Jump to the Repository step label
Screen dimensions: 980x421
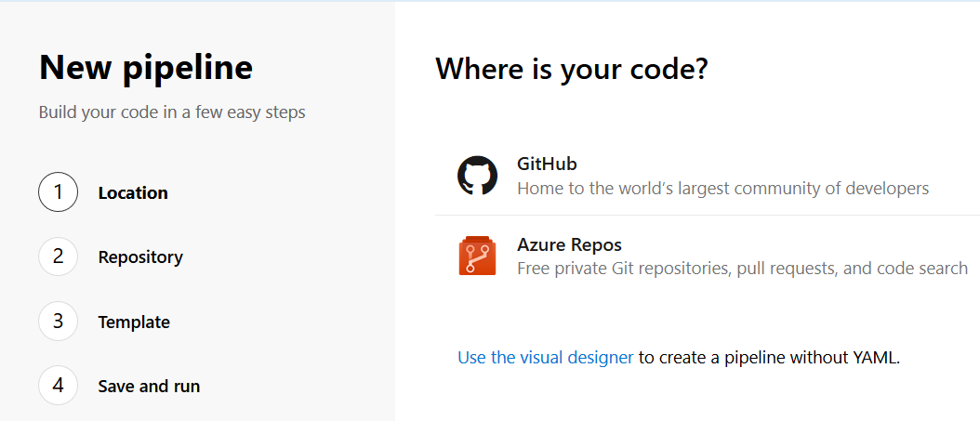tap(140, 257)
